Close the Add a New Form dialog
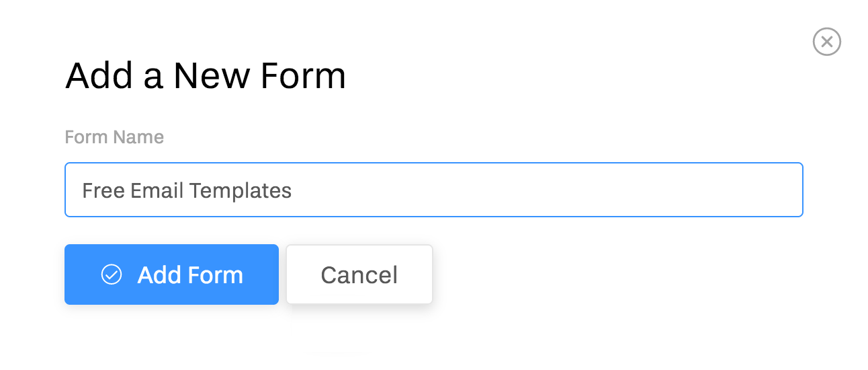868x370 pixels. (826, 42)
